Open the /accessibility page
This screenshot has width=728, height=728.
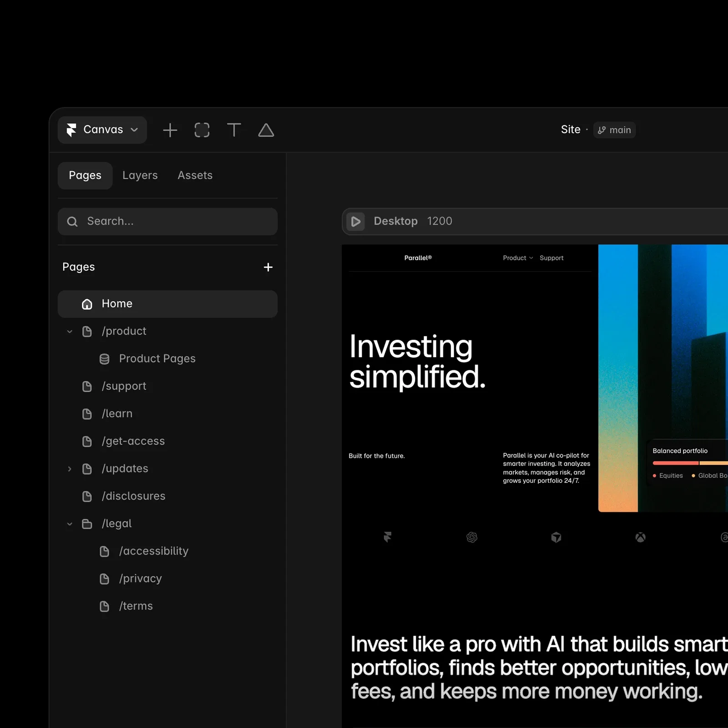pos(154,551)
